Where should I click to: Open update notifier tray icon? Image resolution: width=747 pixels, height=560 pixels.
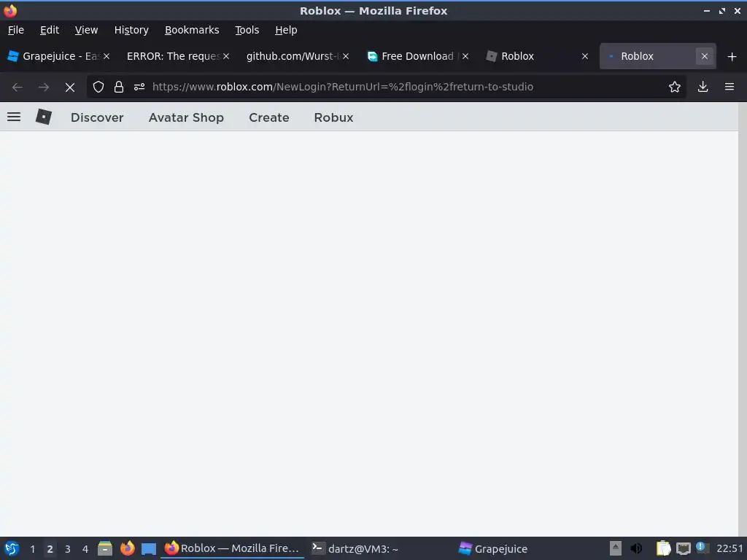click(701, 547)
